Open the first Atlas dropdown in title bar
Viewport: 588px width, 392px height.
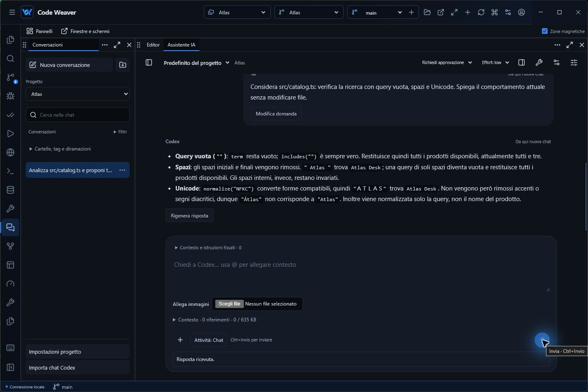pos(237,12)
